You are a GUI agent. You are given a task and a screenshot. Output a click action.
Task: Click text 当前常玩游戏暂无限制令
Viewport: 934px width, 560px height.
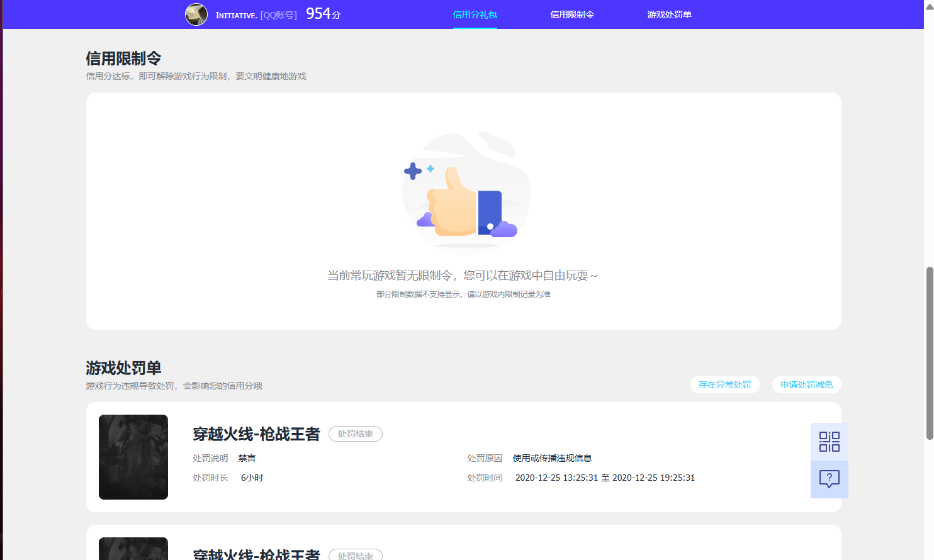390,276
